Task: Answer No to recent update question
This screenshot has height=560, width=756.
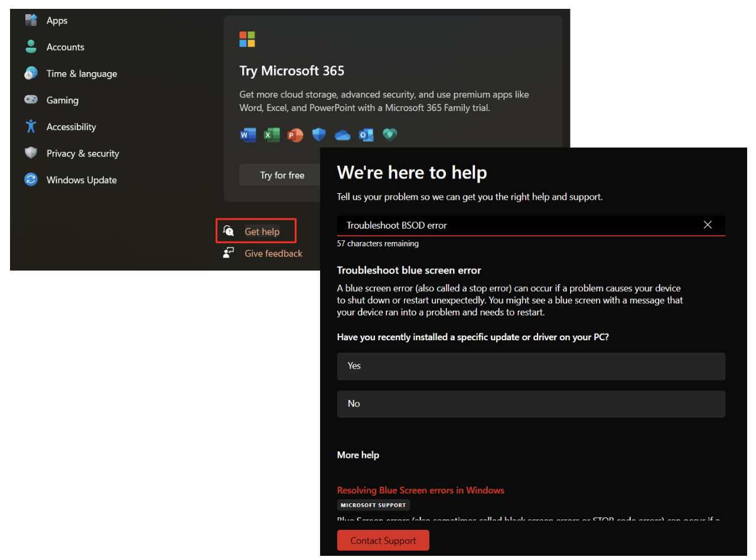Action: point(530,404)
